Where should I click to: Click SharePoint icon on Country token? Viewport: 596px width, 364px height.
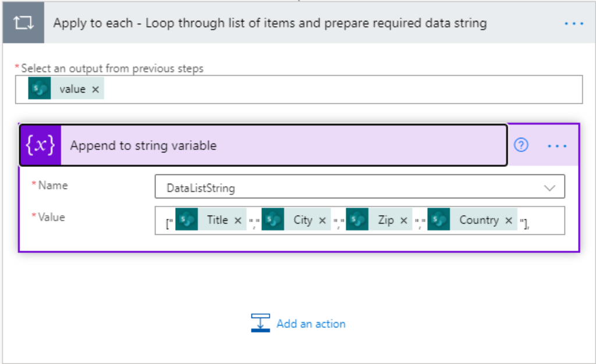(x=439, y=220)
